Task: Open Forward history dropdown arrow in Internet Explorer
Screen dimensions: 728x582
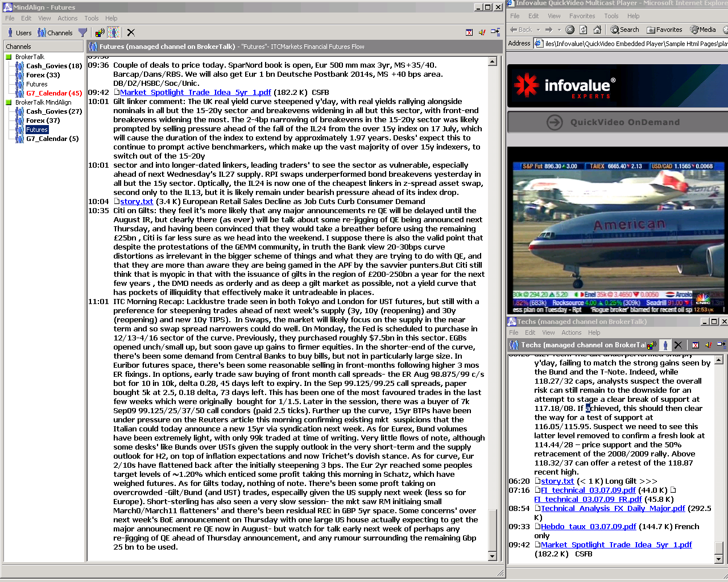Action: (559, 30)
